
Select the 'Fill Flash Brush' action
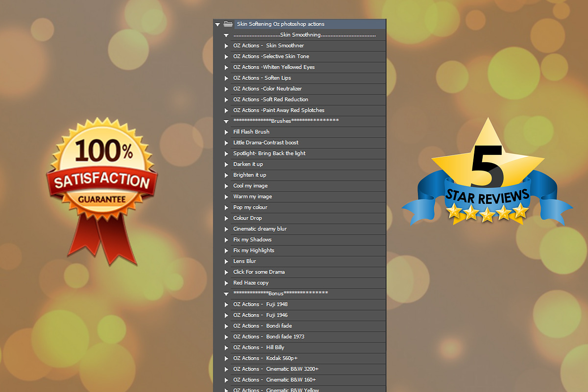click(308, 132)
